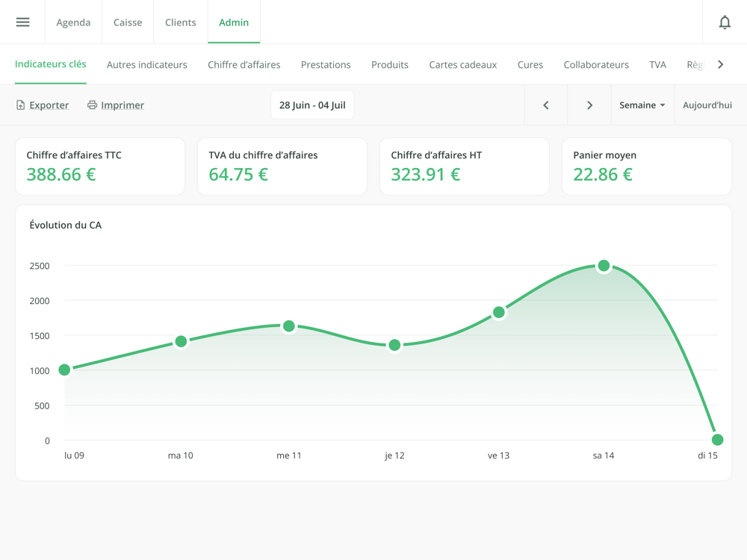747x560 pixels.
Task: Click the Panier moyen card
Action: (646, 167)
